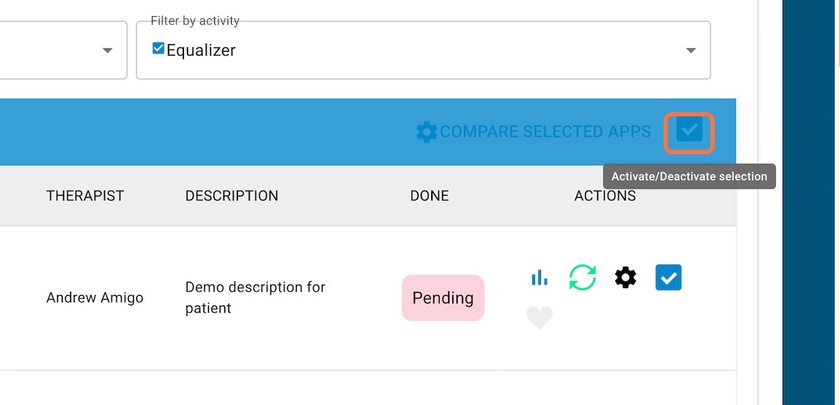Click the Pending status badge

(x=443, y=298)
